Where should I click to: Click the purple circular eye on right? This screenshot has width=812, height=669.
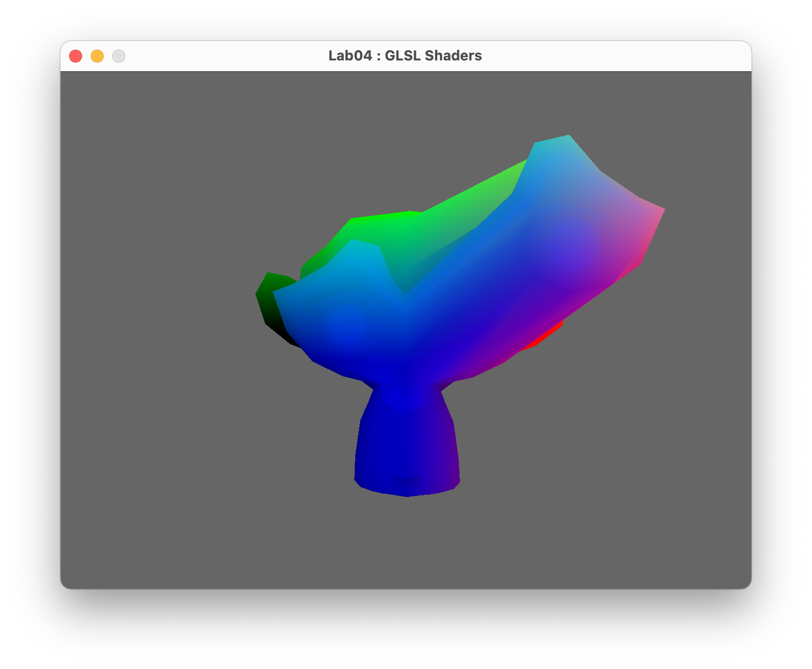(x=572, y=243)
